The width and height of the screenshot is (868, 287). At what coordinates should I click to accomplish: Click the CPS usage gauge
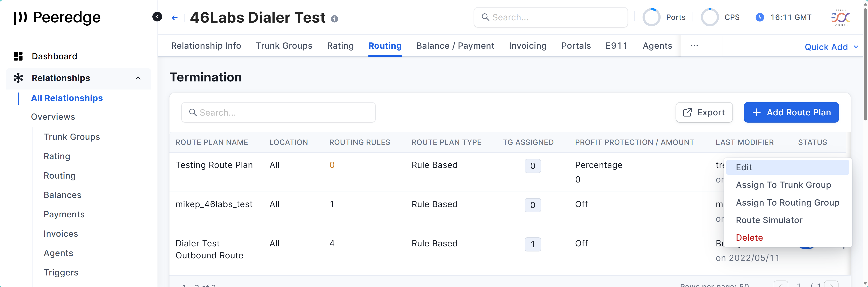[710, 17]
